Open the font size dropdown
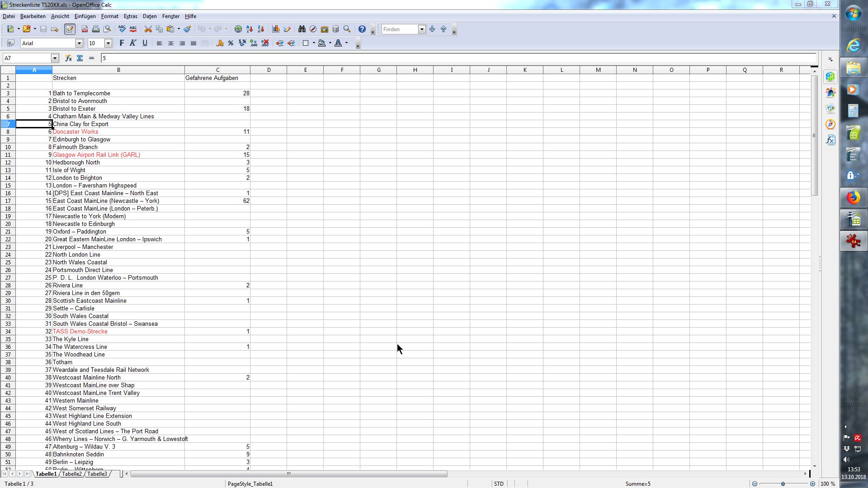This screenshot has width=868, height=488. point(108,43)
